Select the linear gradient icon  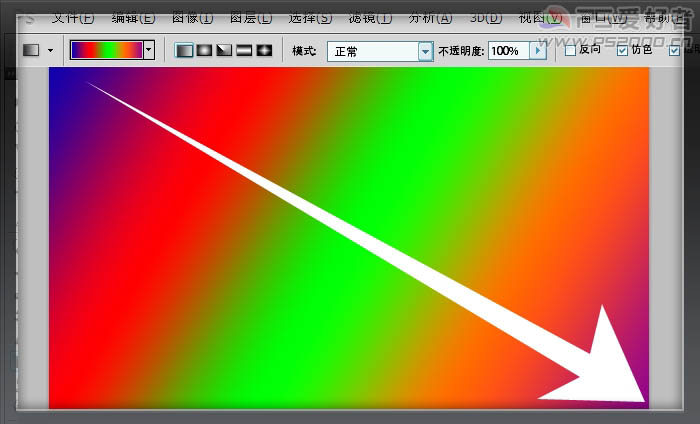pos(185,50)
